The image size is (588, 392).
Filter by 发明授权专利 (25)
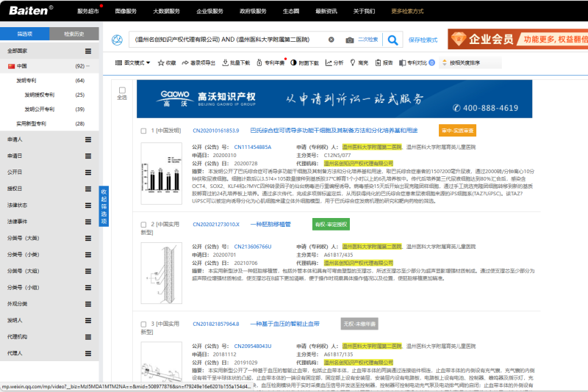pyautogui.click(x=40, y=95)
